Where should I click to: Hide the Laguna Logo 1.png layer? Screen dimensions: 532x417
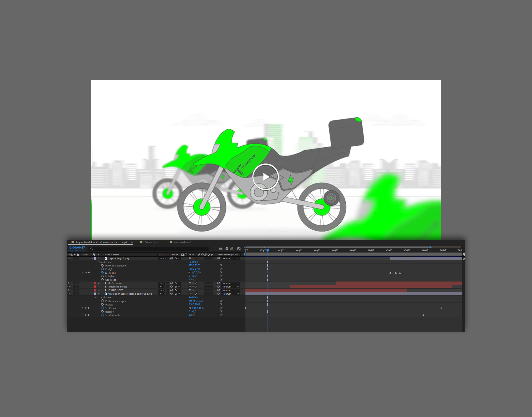click(x=69, y=258)
